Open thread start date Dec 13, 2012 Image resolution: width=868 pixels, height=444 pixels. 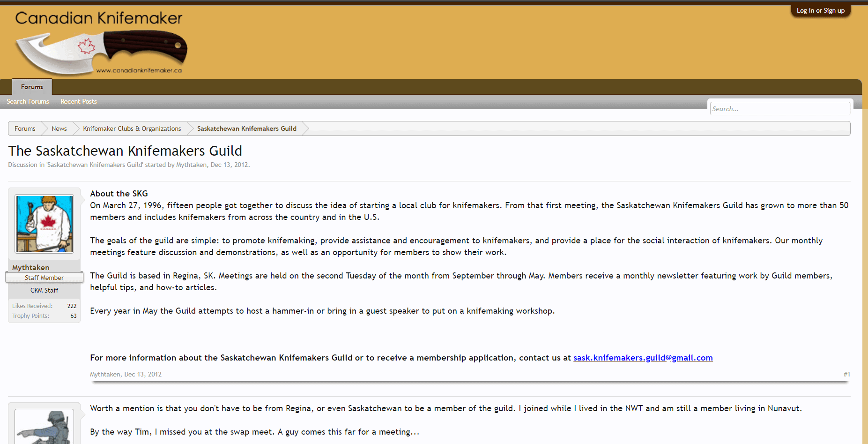[229, 165]
